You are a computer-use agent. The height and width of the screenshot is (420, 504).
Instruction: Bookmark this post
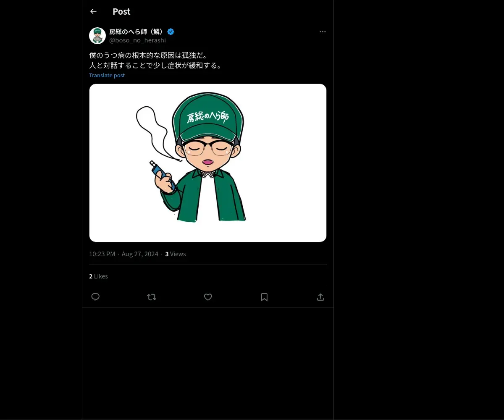point(264,297)
